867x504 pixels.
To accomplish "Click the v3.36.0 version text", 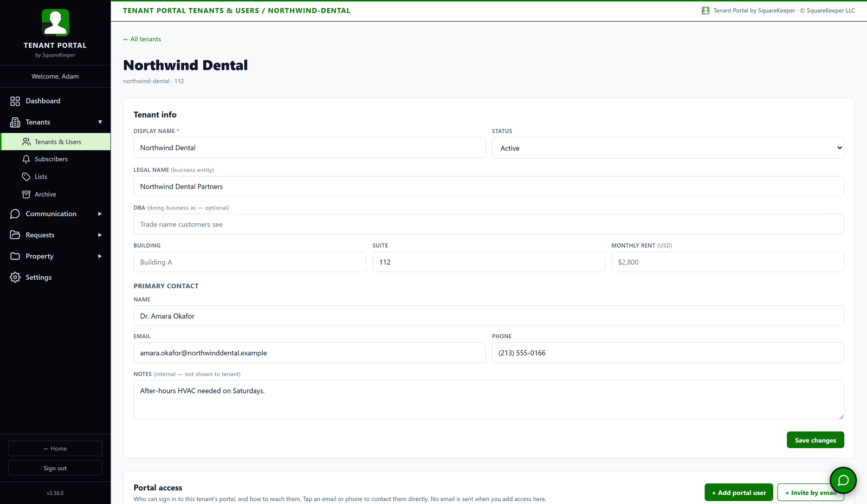I will pos(55,493).
